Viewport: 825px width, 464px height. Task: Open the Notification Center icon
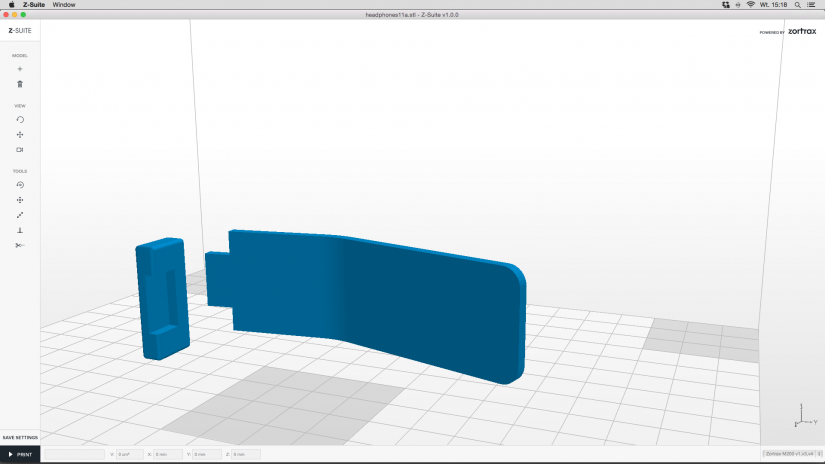tap(812, 5)
